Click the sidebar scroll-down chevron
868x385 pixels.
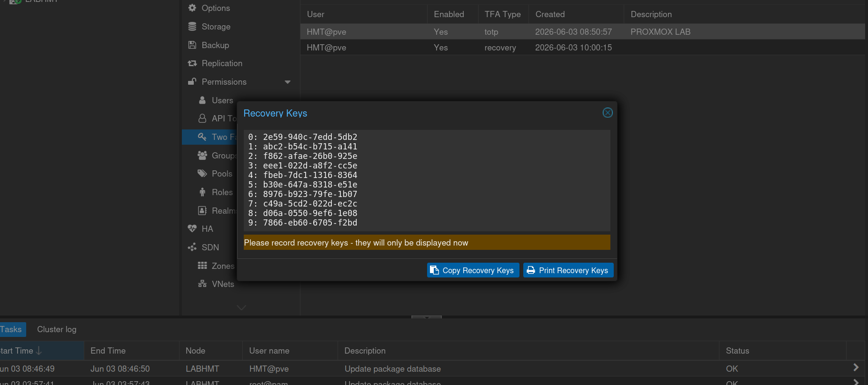(x=241, y=308)
